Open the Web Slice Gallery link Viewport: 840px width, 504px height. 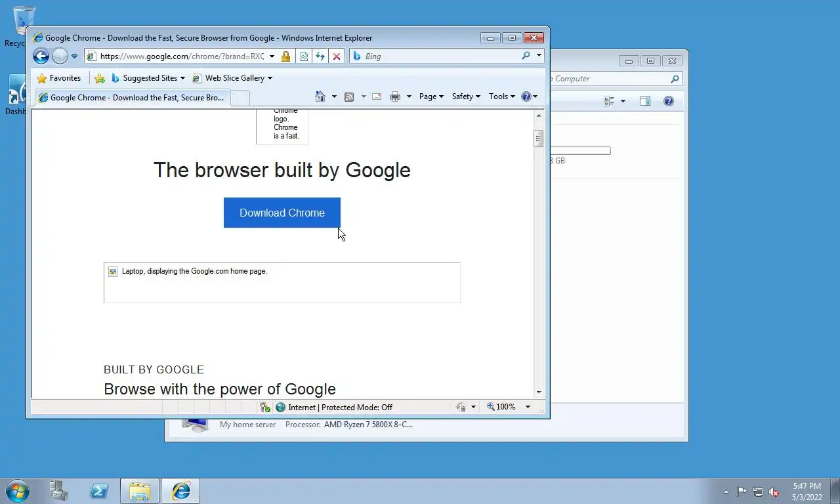tap(232, 78)
